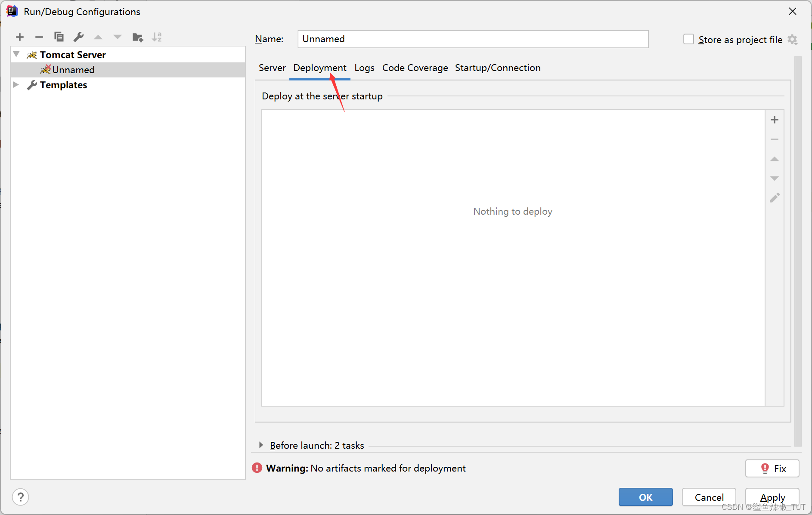The height and width of the screenshot is (515, 812).
Task: Select the Unnamed configuration in the tree
Action: (128, 70)
